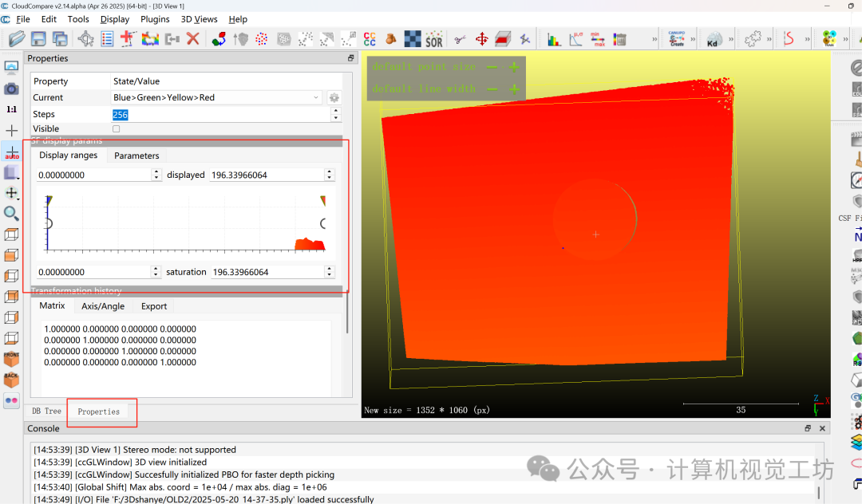Open the cross section red box tool

(503, 39)
